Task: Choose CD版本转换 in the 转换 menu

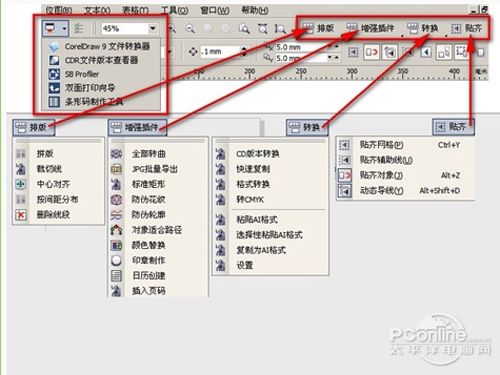Action: click(270, 154)
